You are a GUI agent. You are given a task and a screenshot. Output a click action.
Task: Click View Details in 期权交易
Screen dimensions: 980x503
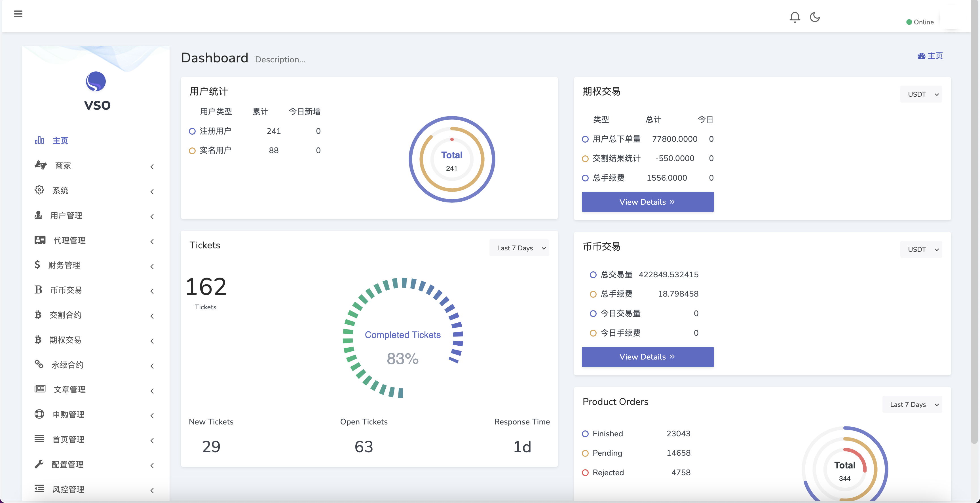click(x=647, y=202)
